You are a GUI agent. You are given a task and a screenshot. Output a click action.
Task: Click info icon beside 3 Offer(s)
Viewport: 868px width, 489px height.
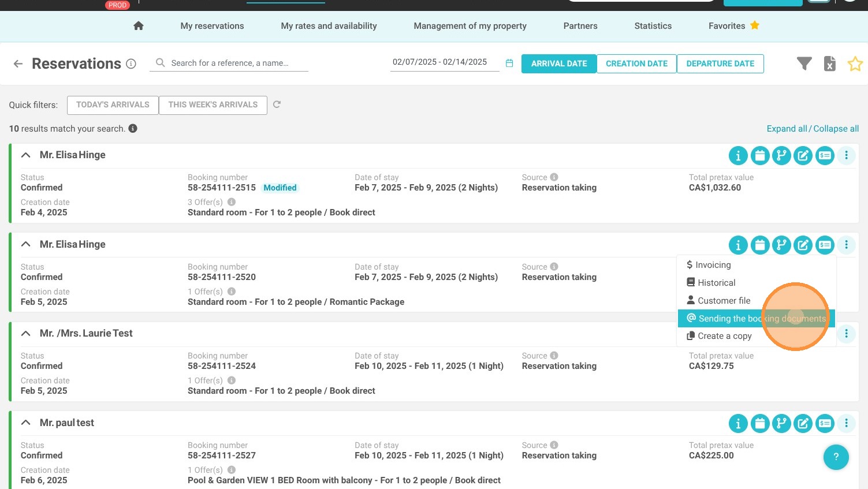tap(232, 202)
